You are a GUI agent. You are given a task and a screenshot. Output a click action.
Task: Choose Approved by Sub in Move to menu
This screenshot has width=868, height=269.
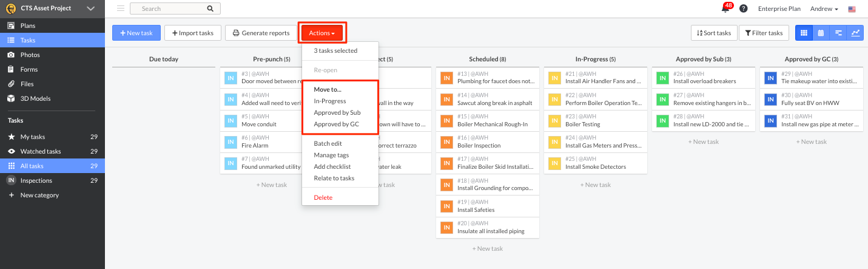tap(337, 112)
